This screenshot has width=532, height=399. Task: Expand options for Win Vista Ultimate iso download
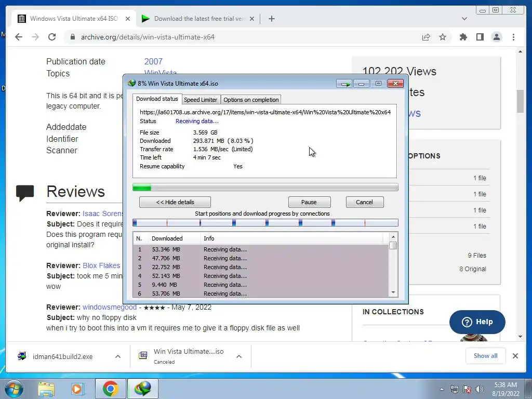[x=239, y=356]
